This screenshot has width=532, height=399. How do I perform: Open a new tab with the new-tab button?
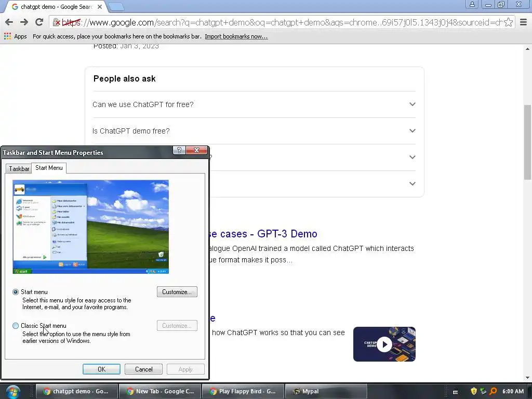click(116, 7)
